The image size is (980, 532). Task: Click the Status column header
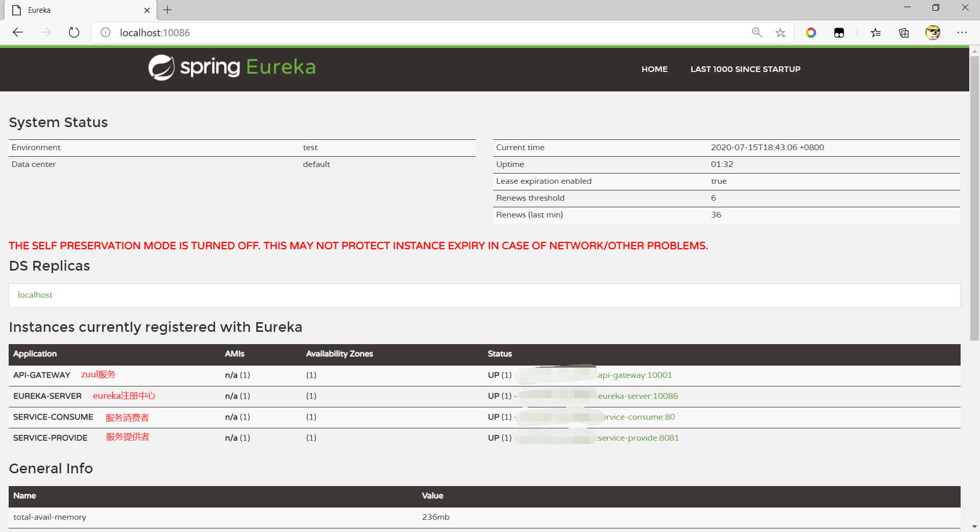coord(499,354)
